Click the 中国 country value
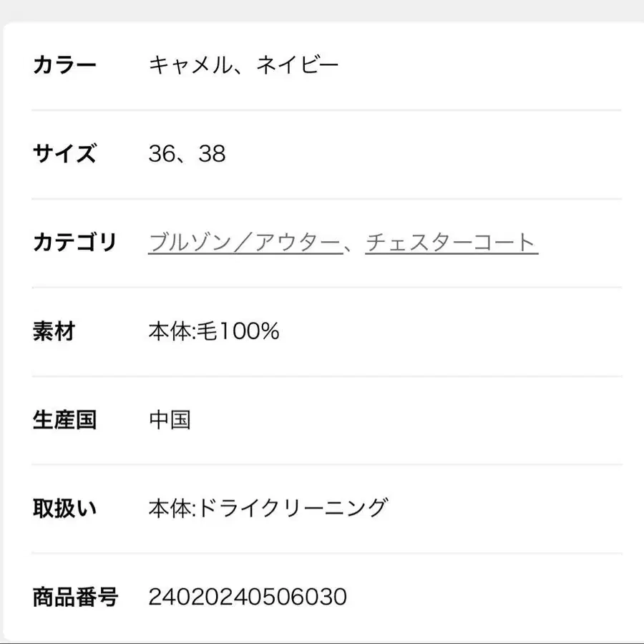Screen dimensions: 644x644 click(x=170, y=419)
